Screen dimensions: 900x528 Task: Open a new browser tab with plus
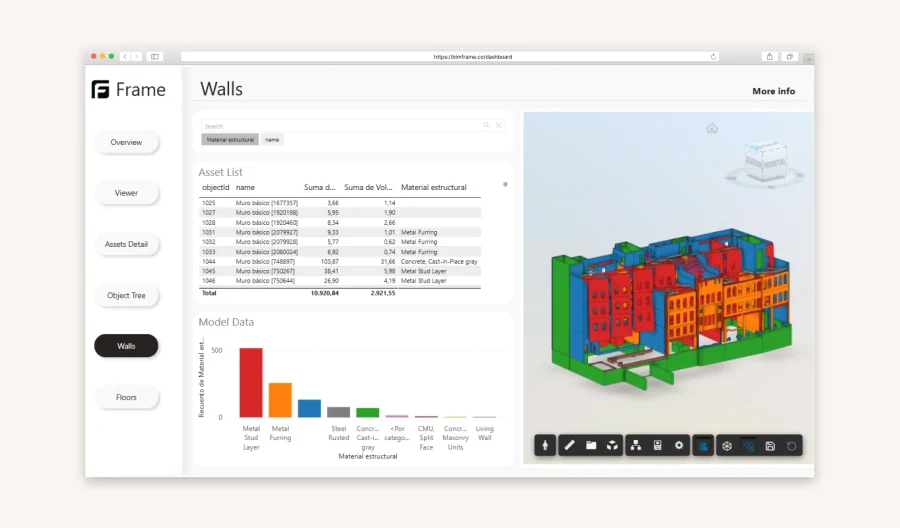point(809,59)
